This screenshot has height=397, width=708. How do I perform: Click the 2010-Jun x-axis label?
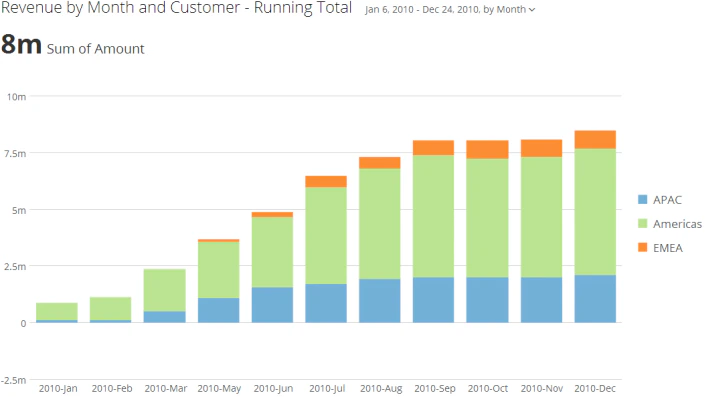[x=273, y=388]
